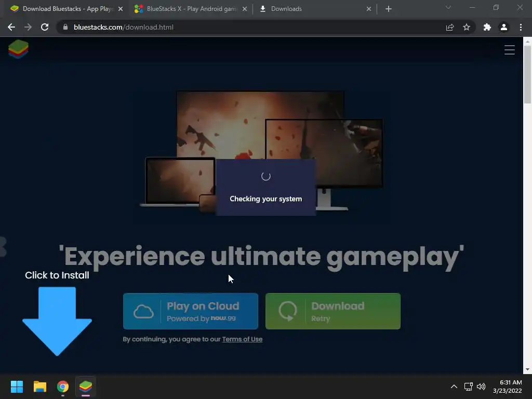Share this page via share icon
This screenshot has width=532, height=399.
point(450,27)
